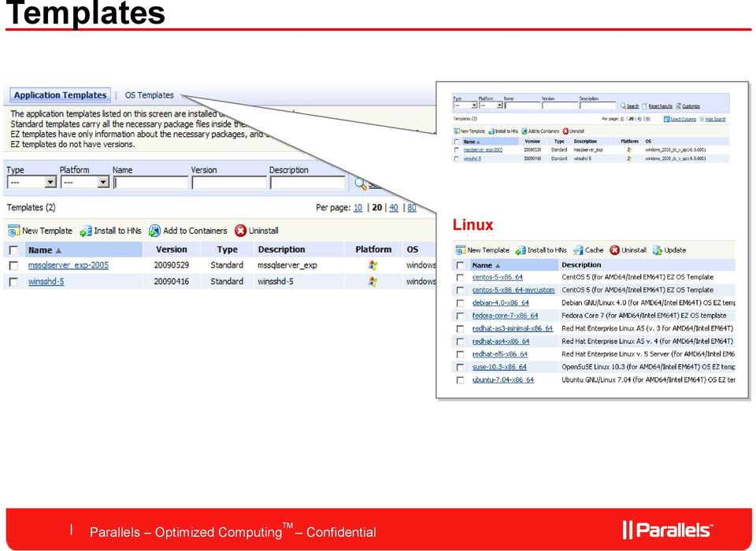Click Windows platform icon in mssqlserver_exp-2005 main row
Screen dimensions: 756x551
coord(372,265)
